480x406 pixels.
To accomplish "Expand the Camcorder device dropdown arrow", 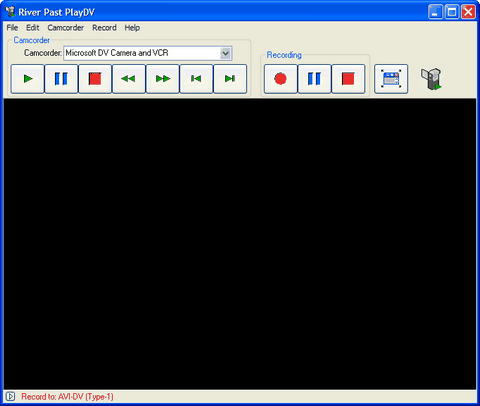I will [225, 53].
